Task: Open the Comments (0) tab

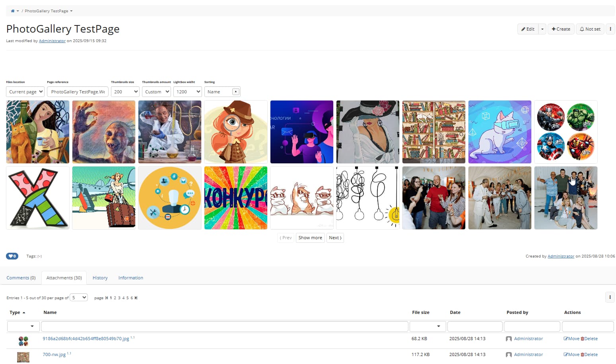Action: pyautogui.click(x=21, y=278)
